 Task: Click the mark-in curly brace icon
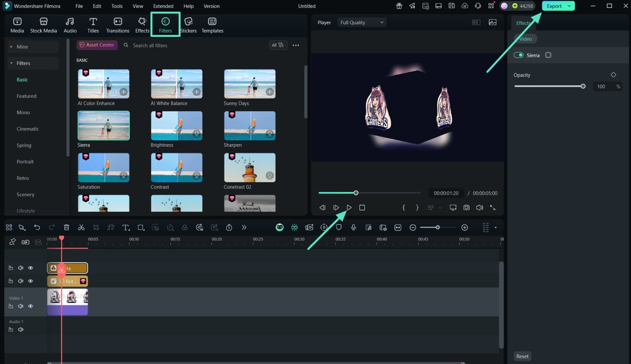pos(404,208)
